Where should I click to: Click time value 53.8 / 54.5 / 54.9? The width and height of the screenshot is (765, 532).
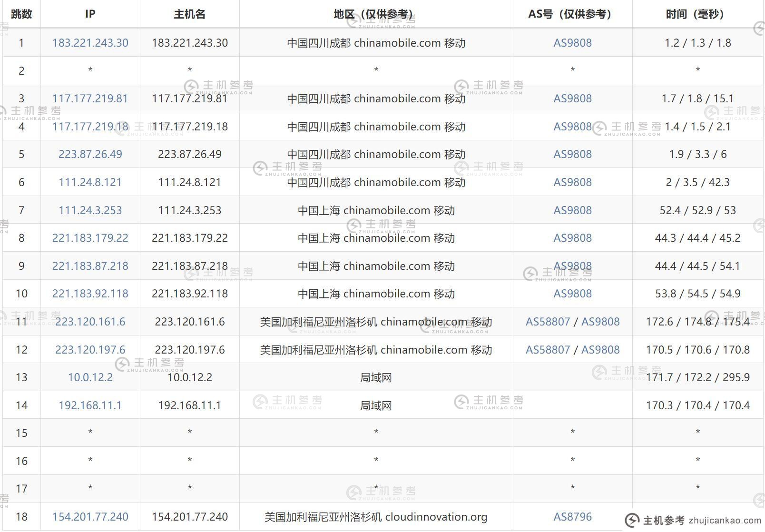pos(697,294)
